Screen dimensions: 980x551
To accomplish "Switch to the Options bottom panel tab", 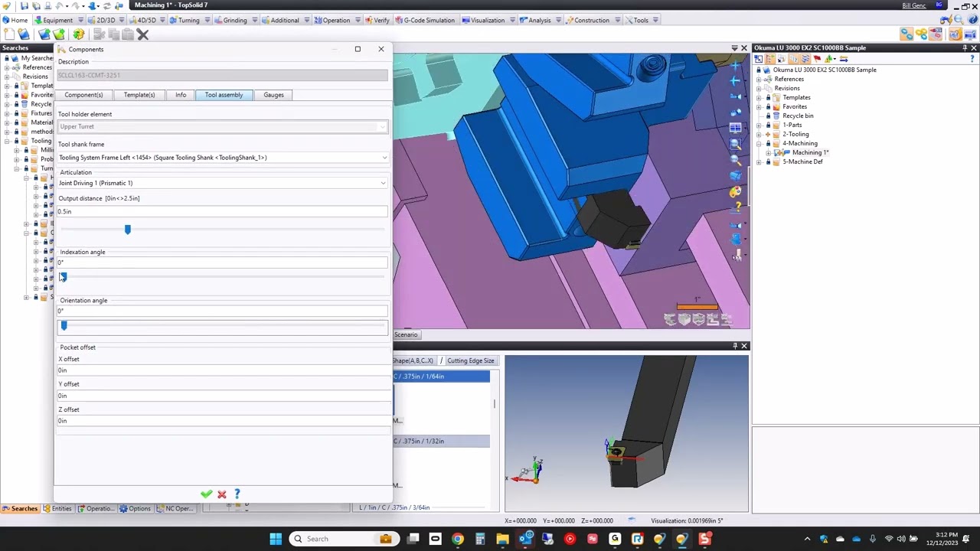I will [x=135, y=508].
